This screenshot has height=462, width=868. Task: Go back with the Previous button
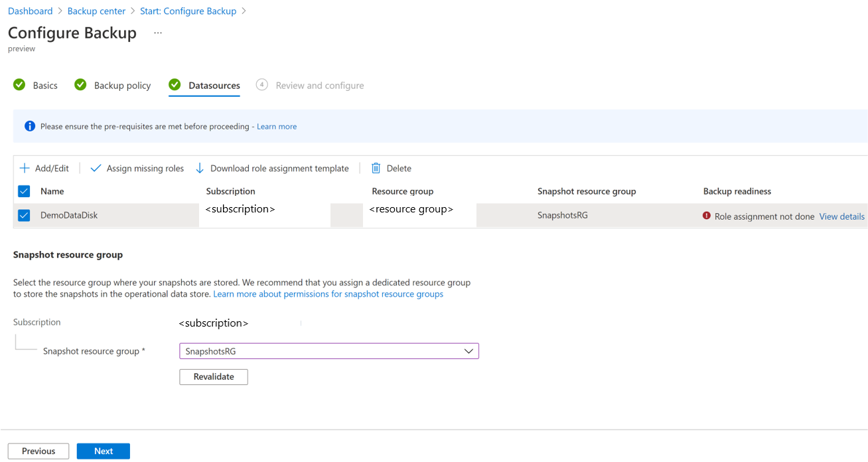click(38, 451)
